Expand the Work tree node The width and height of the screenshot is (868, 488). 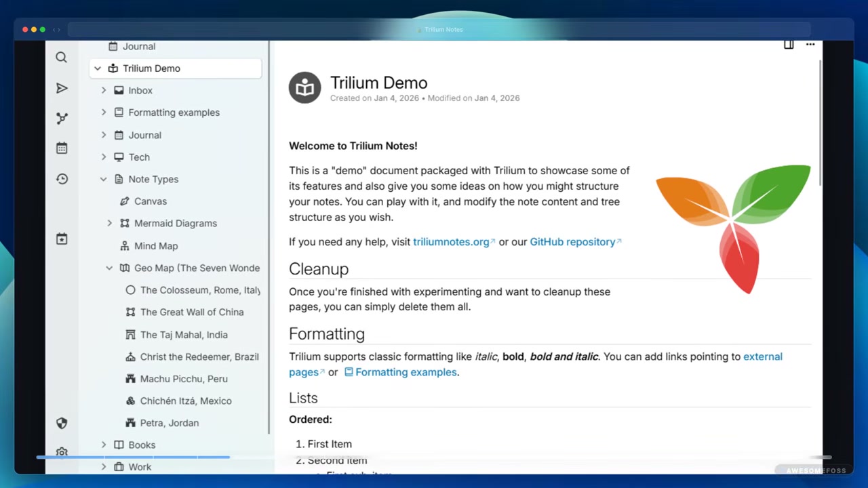104,467
